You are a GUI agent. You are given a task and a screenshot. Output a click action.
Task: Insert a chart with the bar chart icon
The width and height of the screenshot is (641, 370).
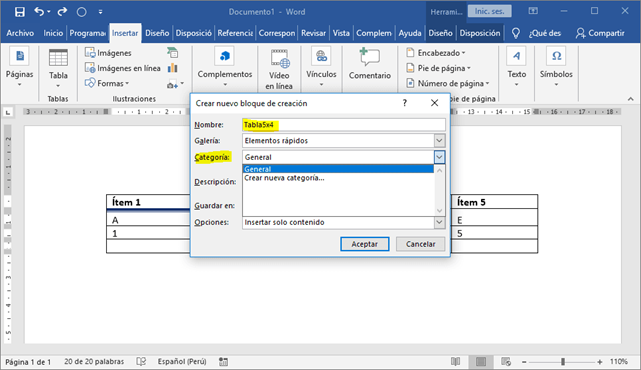pos(173,68)
